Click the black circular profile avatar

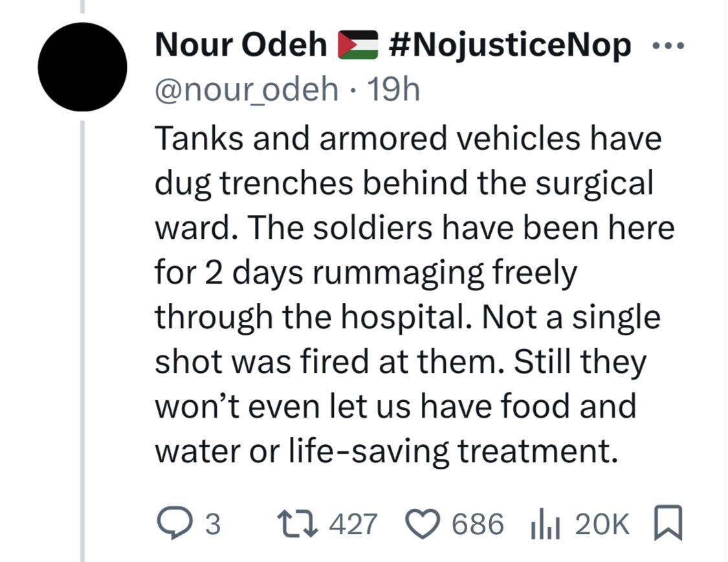point(82,67)
